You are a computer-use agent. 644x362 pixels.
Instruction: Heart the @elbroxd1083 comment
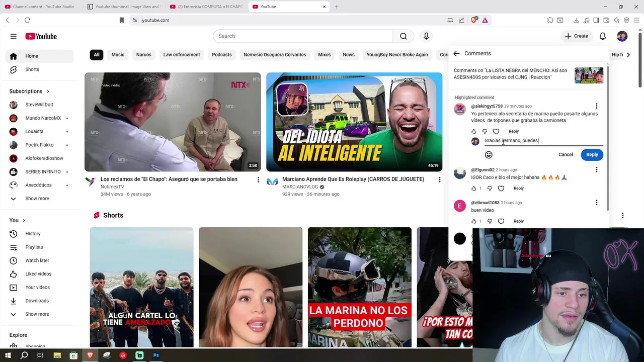click(501, 221)
